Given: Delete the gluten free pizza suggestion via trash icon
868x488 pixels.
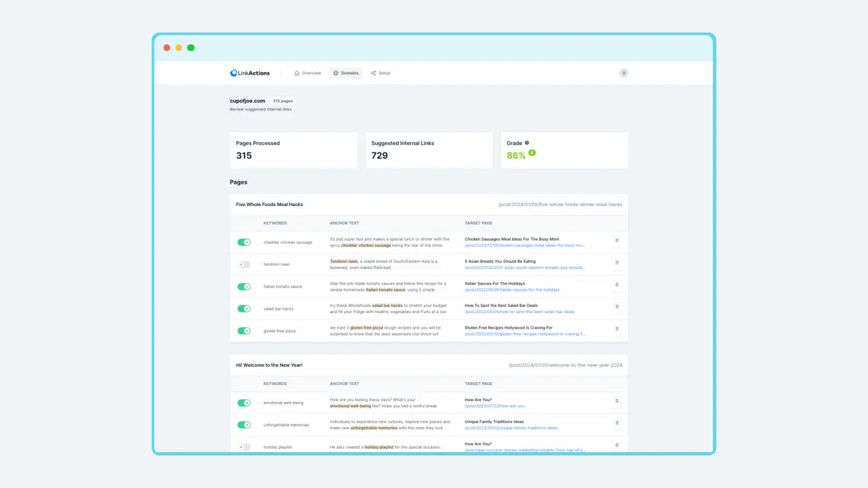Looking at the screenshot, I should pos(616,329).
